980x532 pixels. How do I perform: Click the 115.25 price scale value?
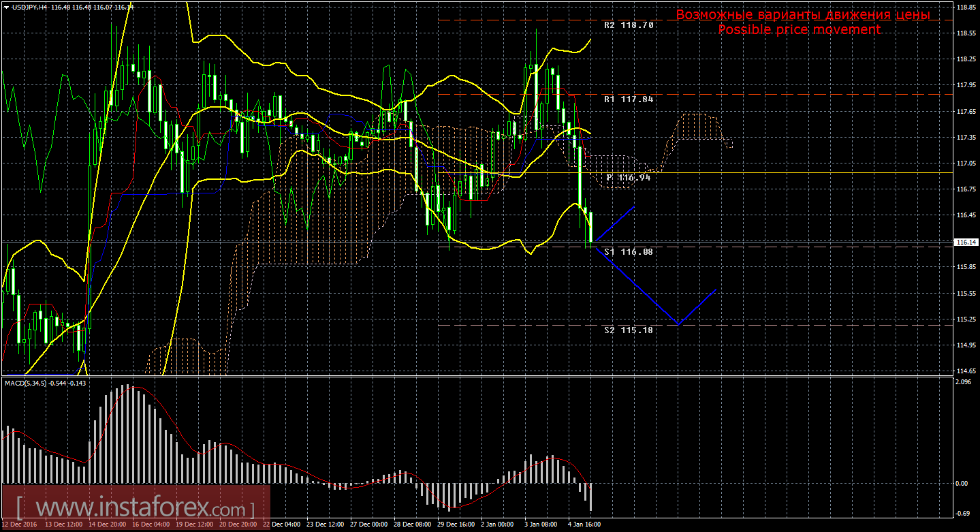pyautogui.click(x=967, y=319)
